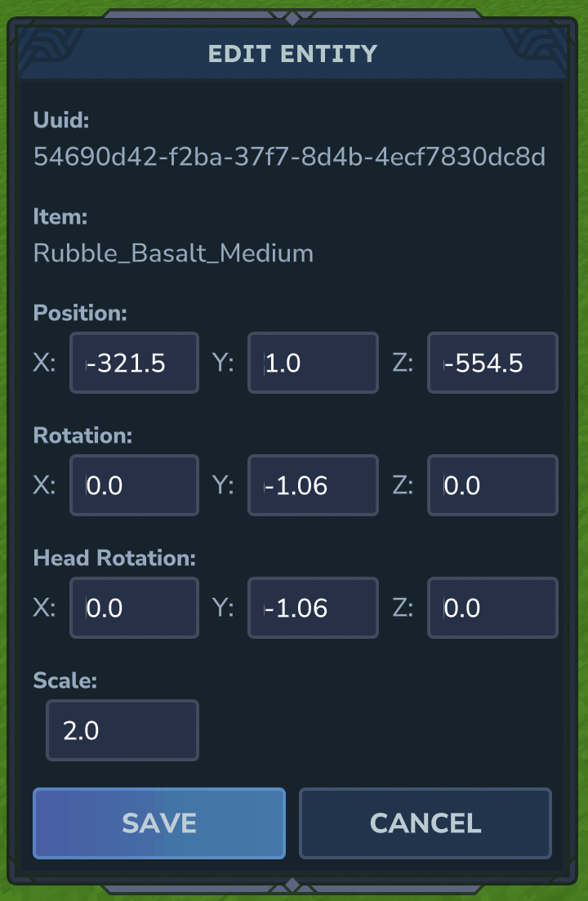
Task: Select the Head Rotation X field
Action: tap(135, 608)
